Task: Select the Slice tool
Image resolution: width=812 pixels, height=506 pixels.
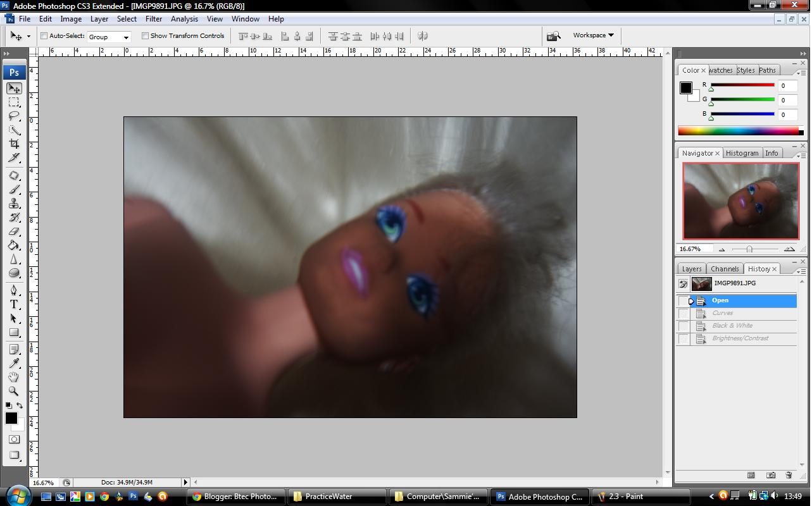Action: [x=14, y=158]
